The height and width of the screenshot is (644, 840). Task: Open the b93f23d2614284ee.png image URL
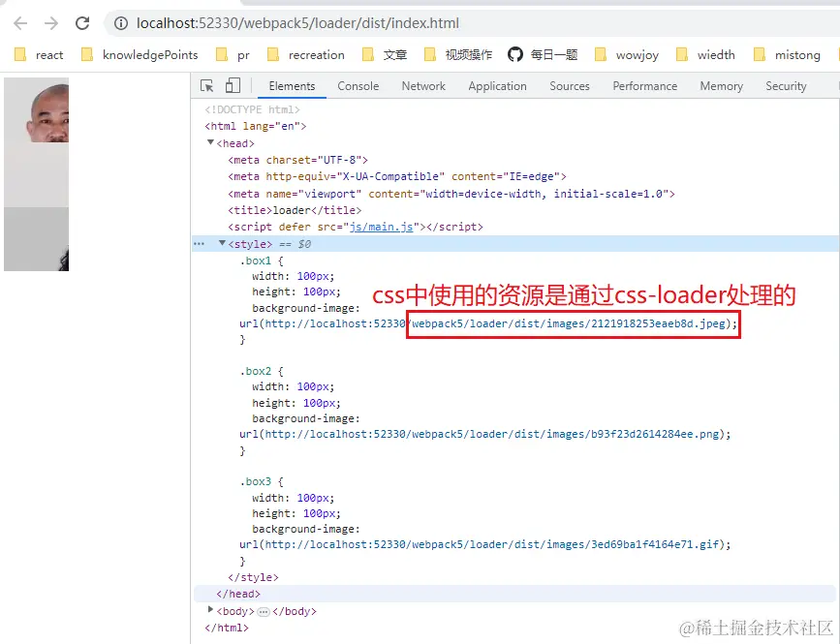492,434
